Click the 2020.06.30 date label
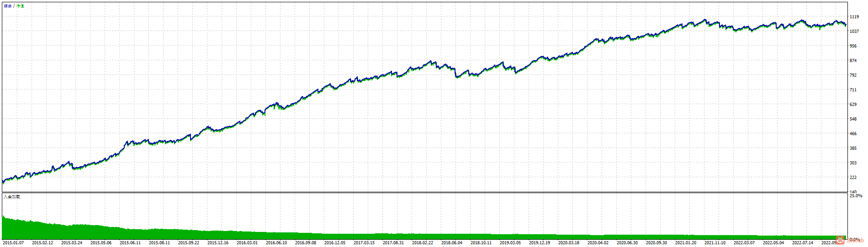The height and width of the screenshot is (247, 868). point(627,243)
